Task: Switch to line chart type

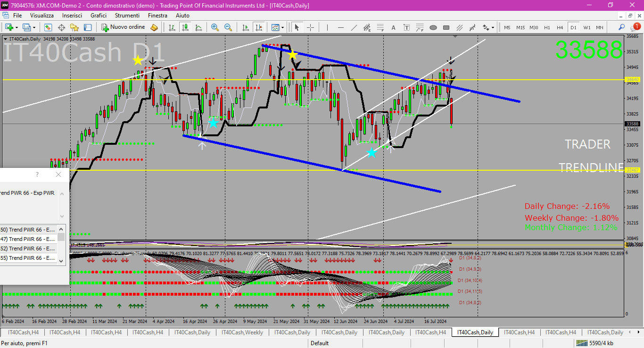Action: point(198,27)
